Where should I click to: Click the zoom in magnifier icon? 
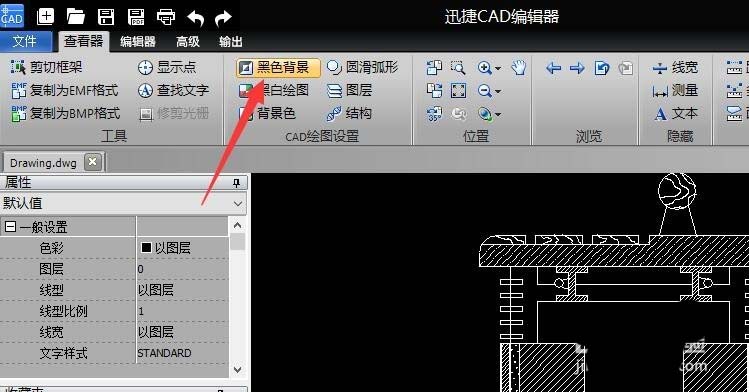pos(484,67)
